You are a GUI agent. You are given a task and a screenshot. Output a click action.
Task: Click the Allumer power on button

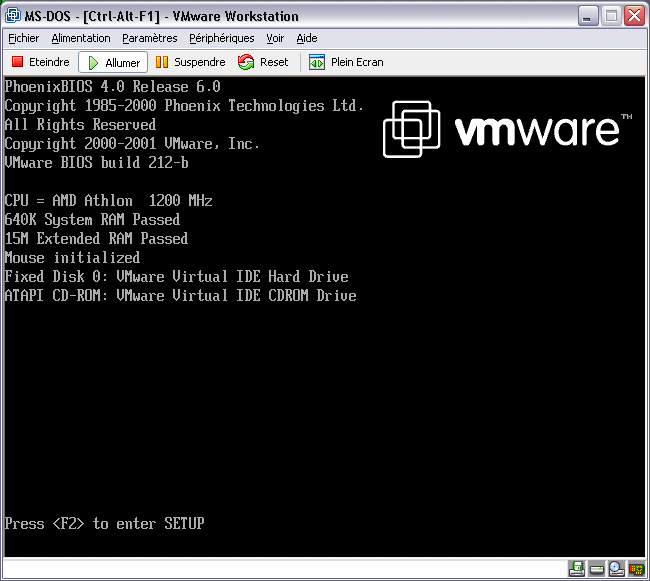113,63
